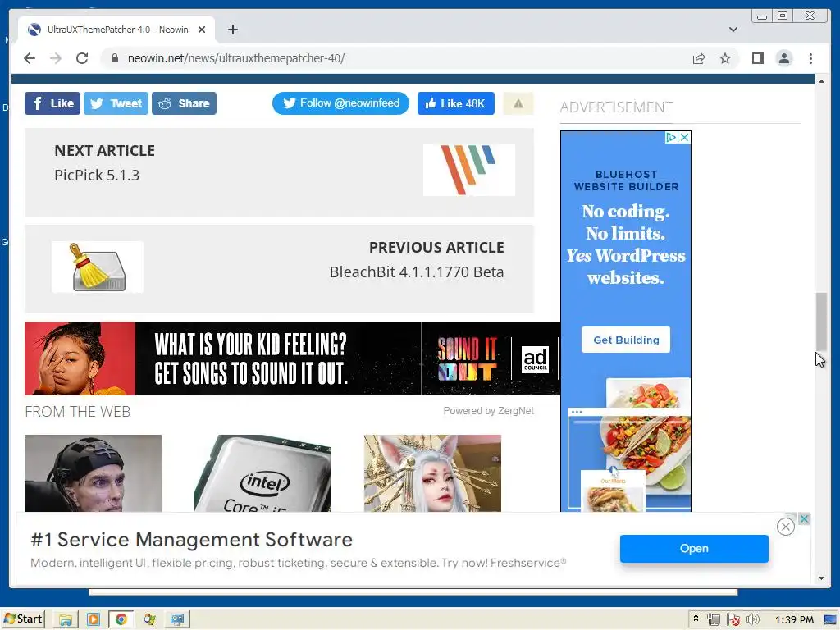Share article on Reddit

[184, 103]
